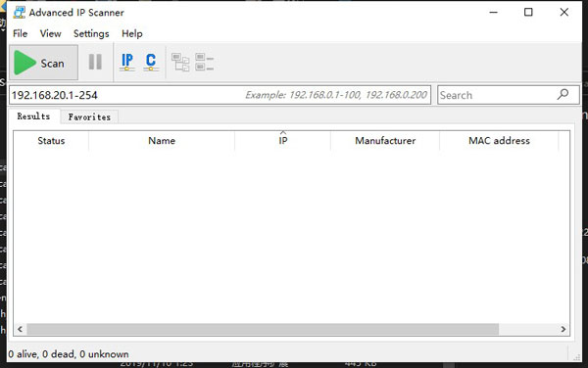Sort by the IP column header

coord(283,141)
